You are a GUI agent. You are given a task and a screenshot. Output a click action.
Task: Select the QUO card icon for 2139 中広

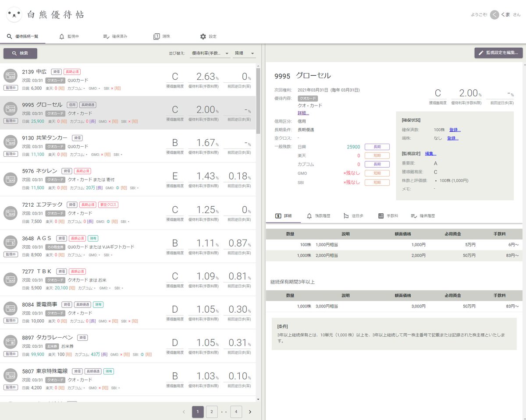10,75
